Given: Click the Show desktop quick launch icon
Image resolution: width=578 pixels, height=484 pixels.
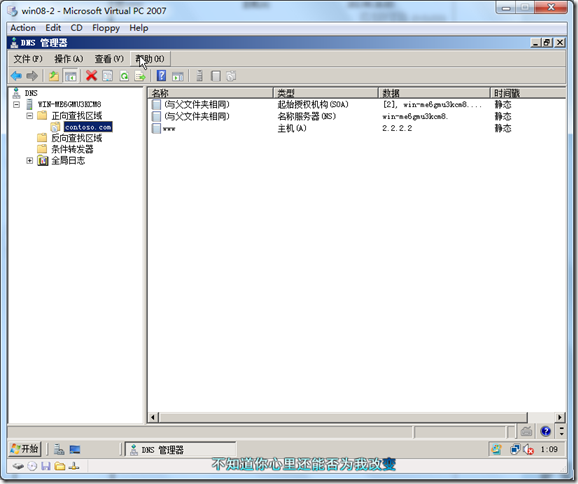Looking at the screenshot, I should (x=75, y=449).
